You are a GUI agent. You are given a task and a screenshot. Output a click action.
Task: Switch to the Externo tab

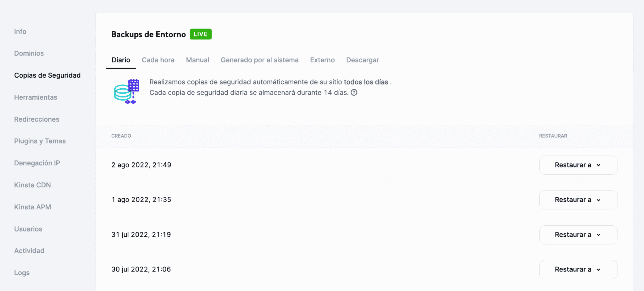point(322,60)
